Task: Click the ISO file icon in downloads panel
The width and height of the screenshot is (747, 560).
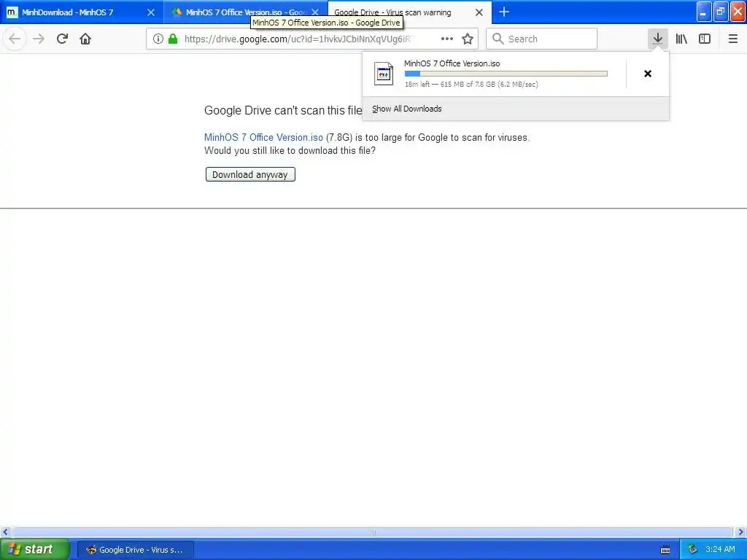Action: point(384,74)
